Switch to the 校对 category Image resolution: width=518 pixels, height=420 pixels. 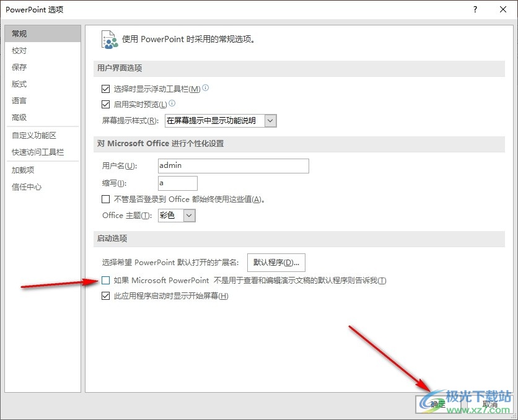coord(19,51)
